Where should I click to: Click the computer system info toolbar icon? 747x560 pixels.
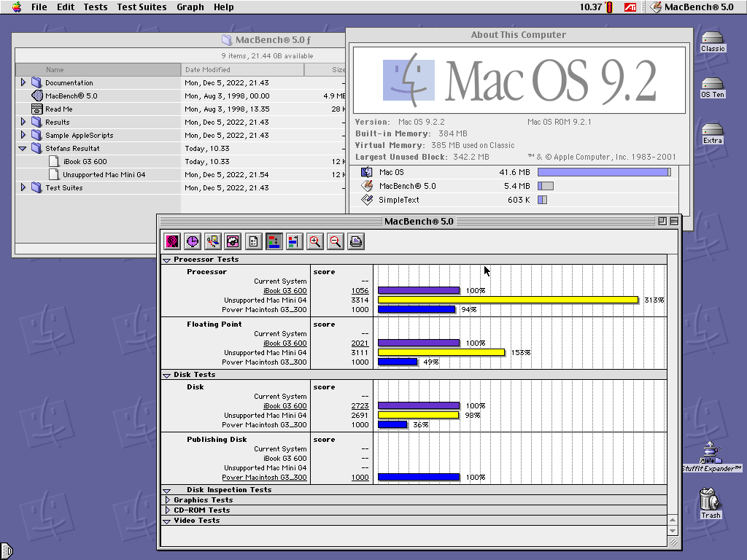coord(213,241)
